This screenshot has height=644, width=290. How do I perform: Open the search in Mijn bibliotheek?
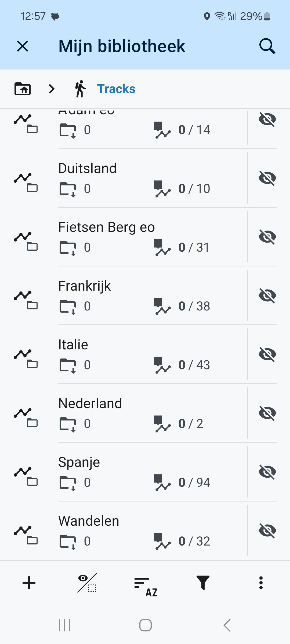[x=267, y=46]
